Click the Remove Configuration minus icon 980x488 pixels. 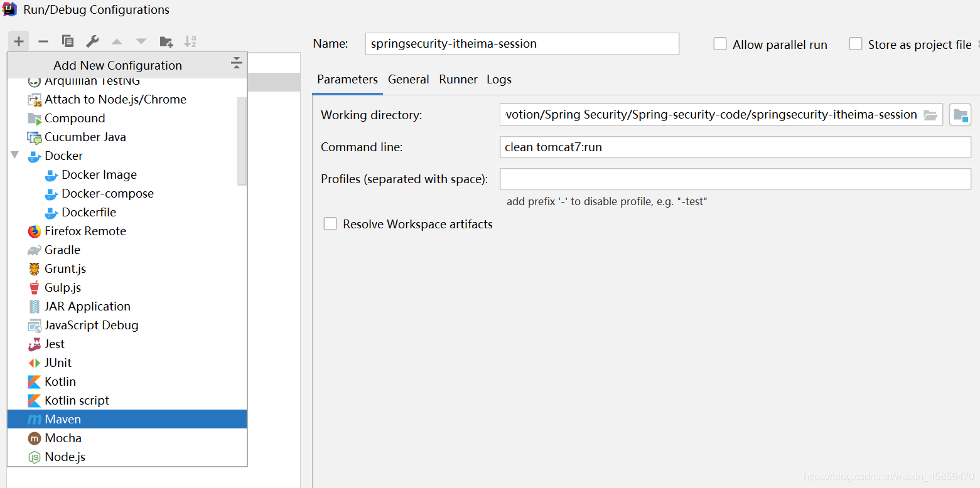coord(43,41)
